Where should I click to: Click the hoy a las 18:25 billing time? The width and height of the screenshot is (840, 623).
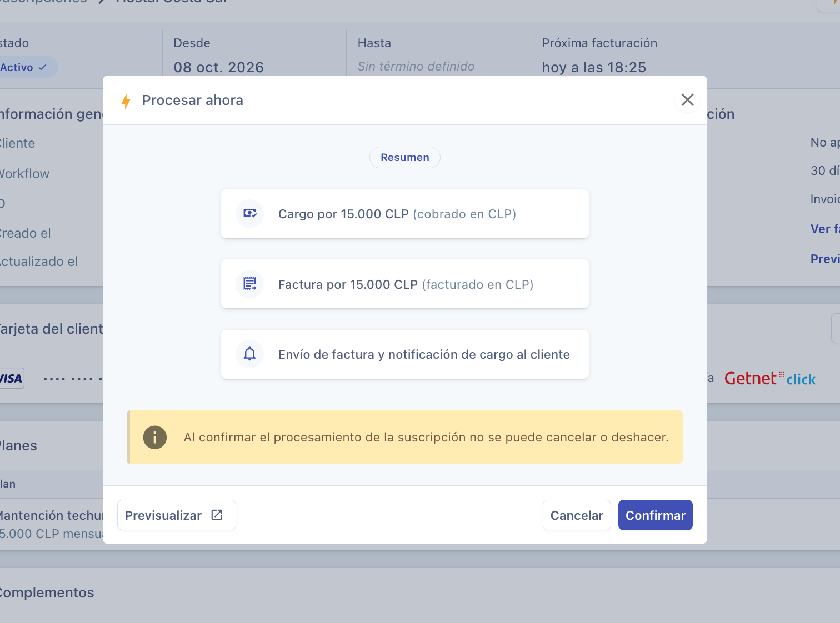(594, 67)
